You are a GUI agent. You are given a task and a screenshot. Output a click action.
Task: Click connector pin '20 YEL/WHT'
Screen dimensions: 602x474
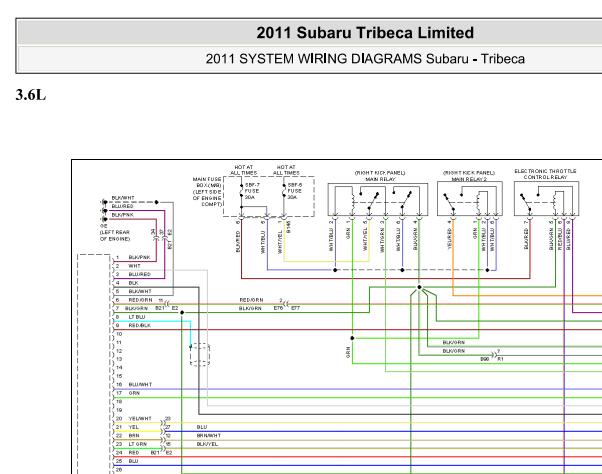click(134, 419)
